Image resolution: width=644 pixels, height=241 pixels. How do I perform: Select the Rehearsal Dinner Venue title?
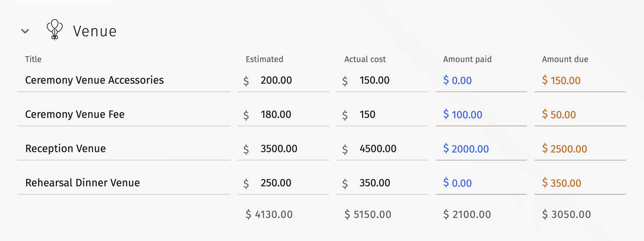(x=83, y=182)
